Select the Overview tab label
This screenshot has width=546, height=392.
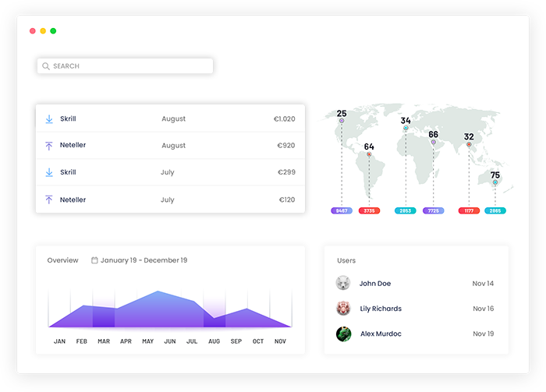[62, 260]
